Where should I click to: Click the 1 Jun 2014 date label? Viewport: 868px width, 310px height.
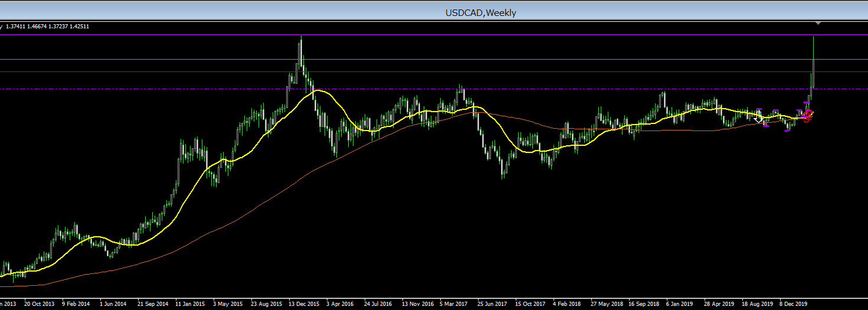tap(113, 304)
